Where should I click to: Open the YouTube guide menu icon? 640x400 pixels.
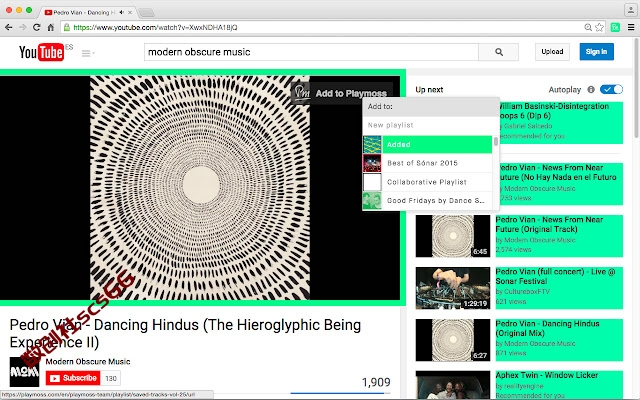click(87, 53)
